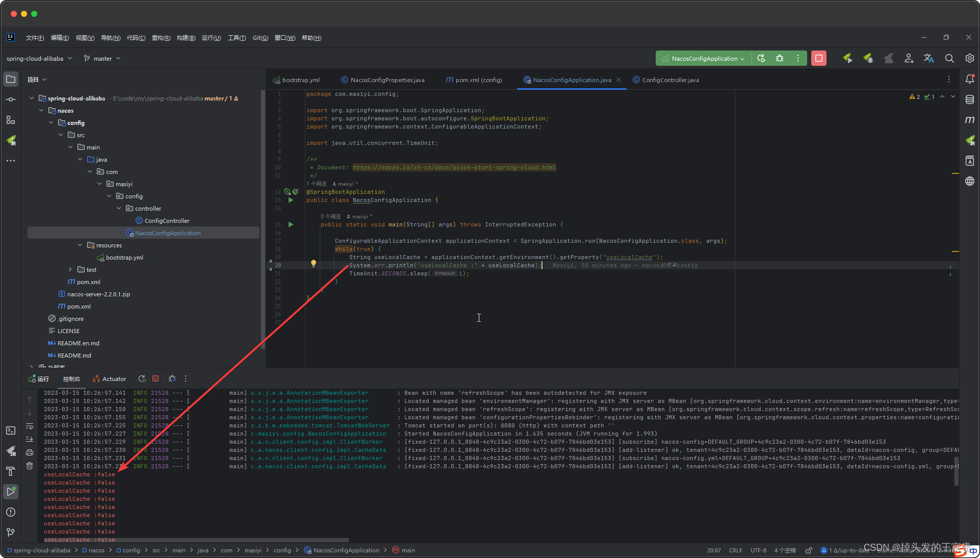Viewport: 980px width, 558px height.
Task: Open the Maven tool window icon
Action: tap(969, 120)
